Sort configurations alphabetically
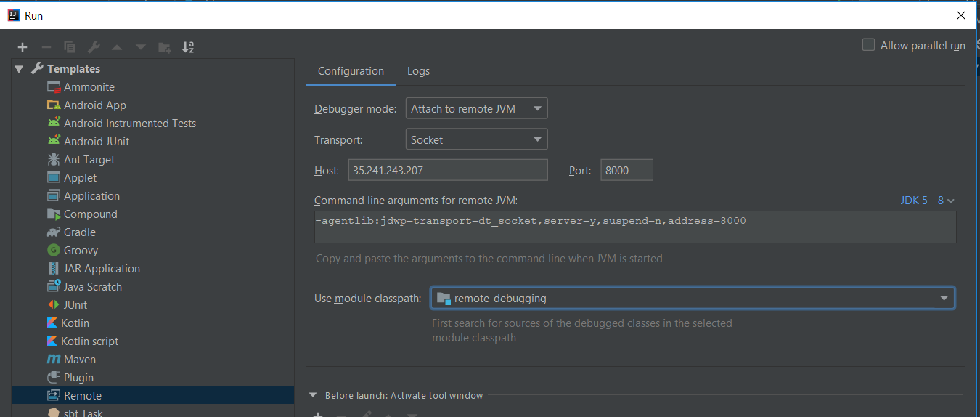The width and height of the screenshot is (980, 417). click(x=188, y=47)
